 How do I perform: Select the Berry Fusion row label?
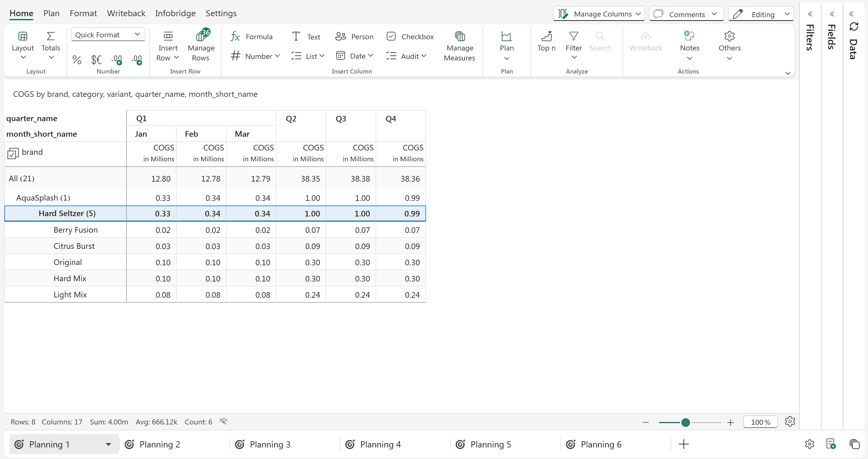pyautogui.click(x=75, y=230)
